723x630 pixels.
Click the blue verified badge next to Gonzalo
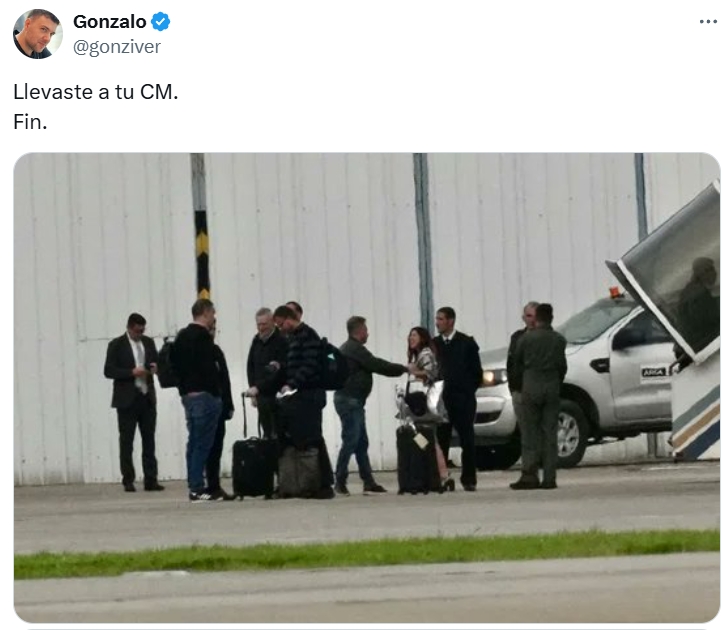(x=160, y=22)
